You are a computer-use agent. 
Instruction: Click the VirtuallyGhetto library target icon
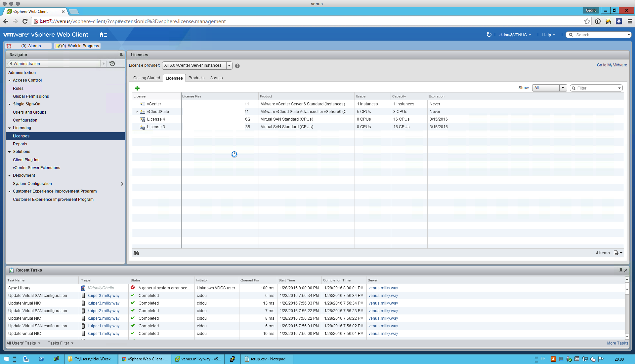(83, 288)
